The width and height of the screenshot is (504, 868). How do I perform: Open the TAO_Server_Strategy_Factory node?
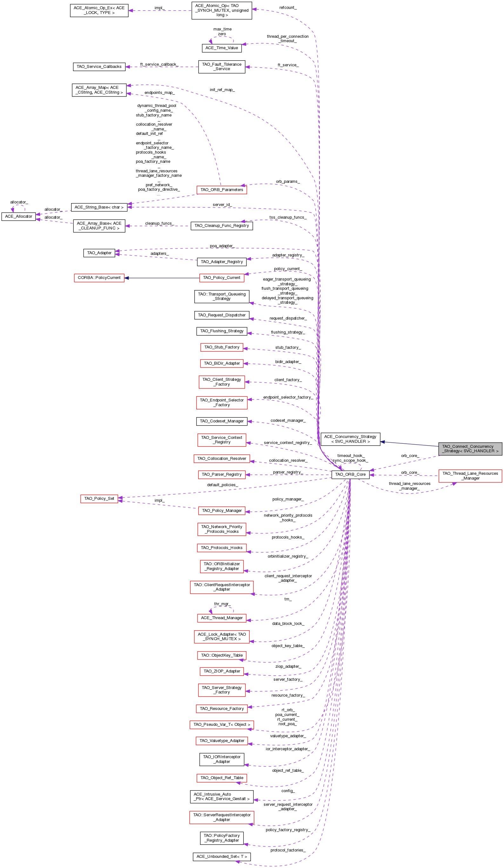coord(222,690)
